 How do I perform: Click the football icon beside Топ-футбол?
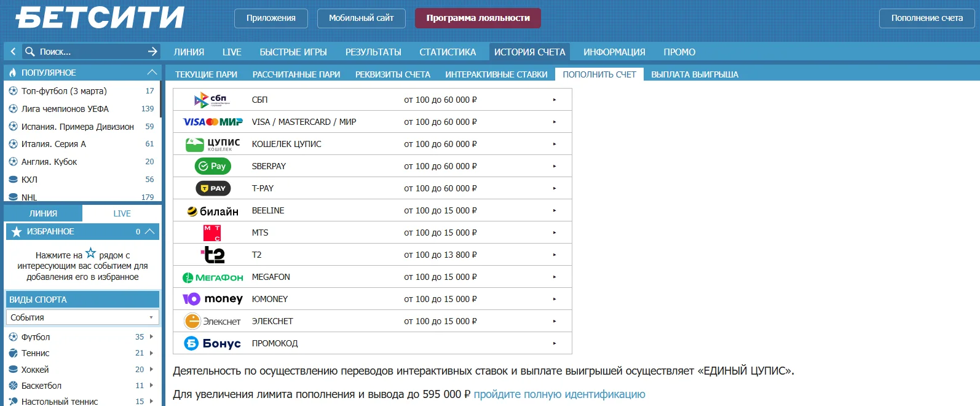[13, 90]
